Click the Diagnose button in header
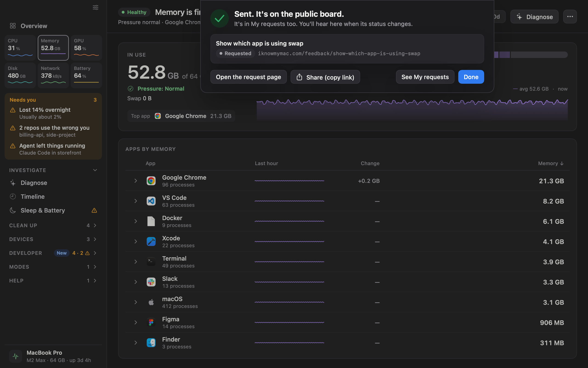 click(x=534, y=17)
